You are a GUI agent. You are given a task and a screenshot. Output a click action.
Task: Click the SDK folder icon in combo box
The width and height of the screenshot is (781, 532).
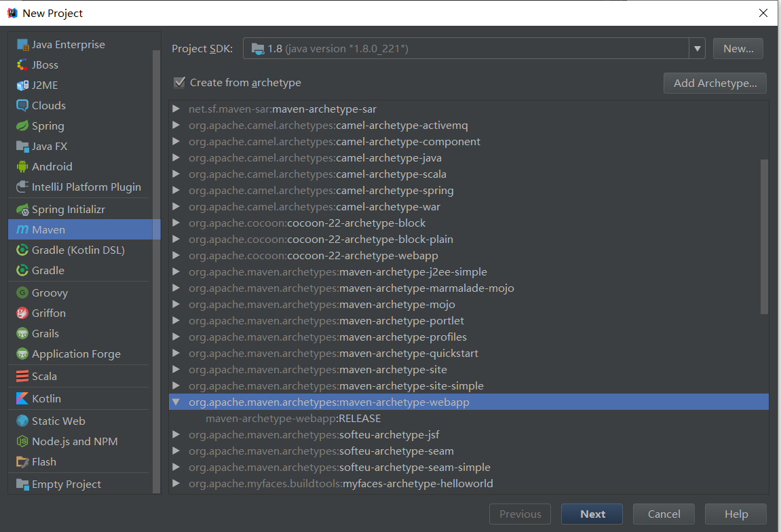click(x=258, y=49)
